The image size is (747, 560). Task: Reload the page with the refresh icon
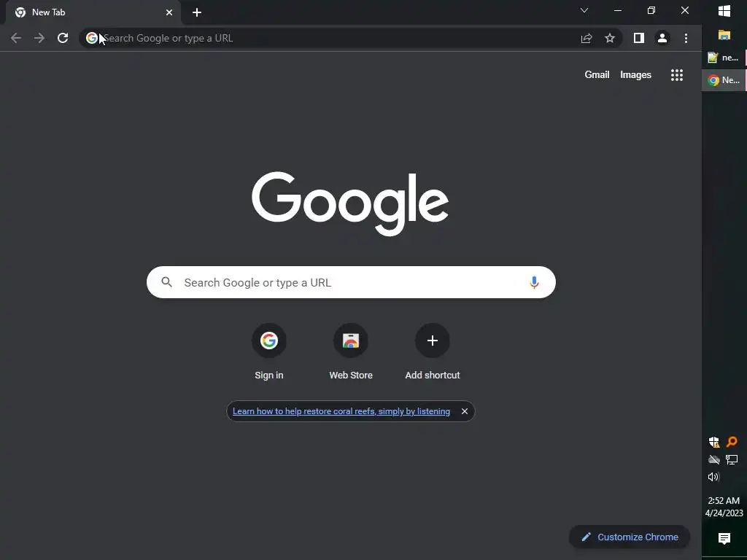63,38
